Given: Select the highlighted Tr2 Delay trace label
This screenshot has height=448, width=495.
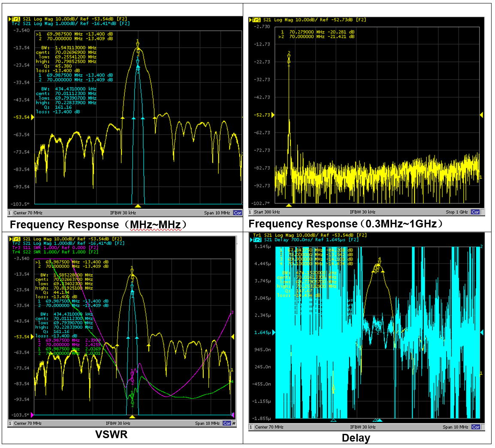Looking at the screenshot, I should [x=257, y=240].
